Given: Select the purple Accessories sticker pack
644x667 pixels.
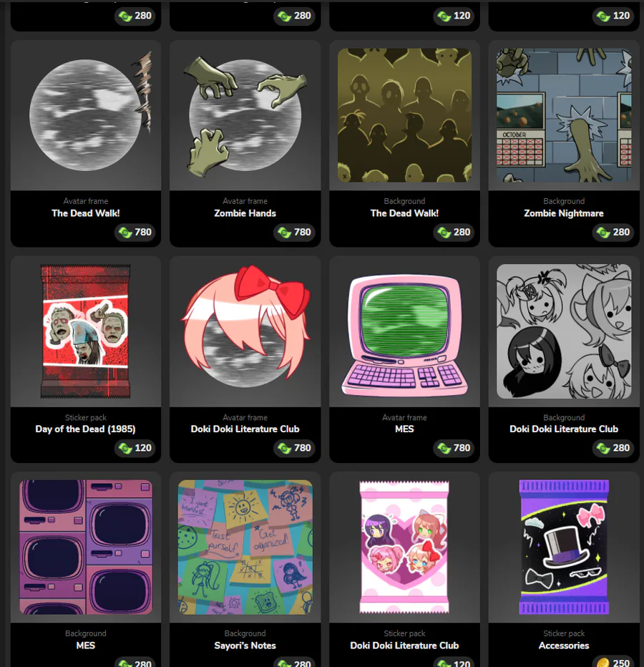Looking at the screenshot, I should [564, 547].
